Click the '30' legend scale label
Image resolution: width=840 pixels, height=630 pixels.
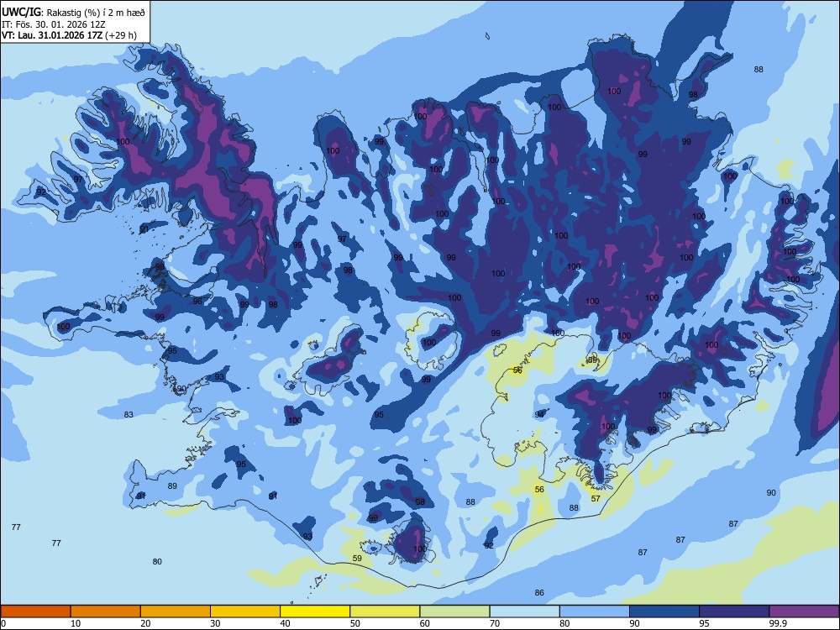tap(215, 623)
